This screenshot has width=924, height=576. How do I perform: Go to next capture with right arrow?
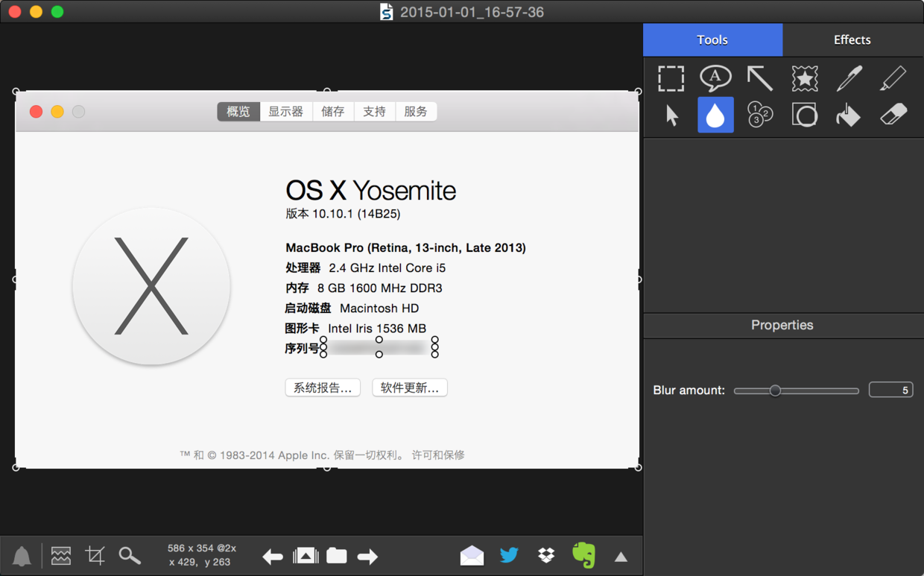pos(367,556)
